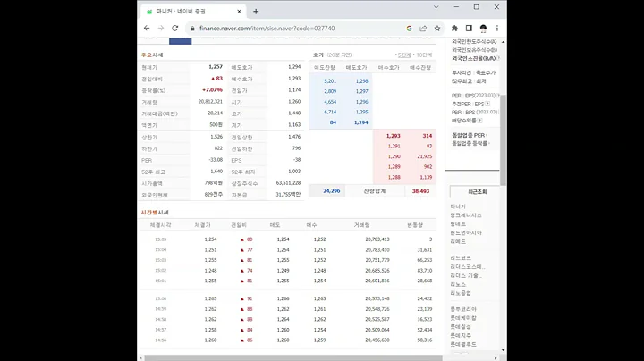This screenshot has height=361, width=644.
Task: Click the total bid volume 38,493
Action: point(420,191)
